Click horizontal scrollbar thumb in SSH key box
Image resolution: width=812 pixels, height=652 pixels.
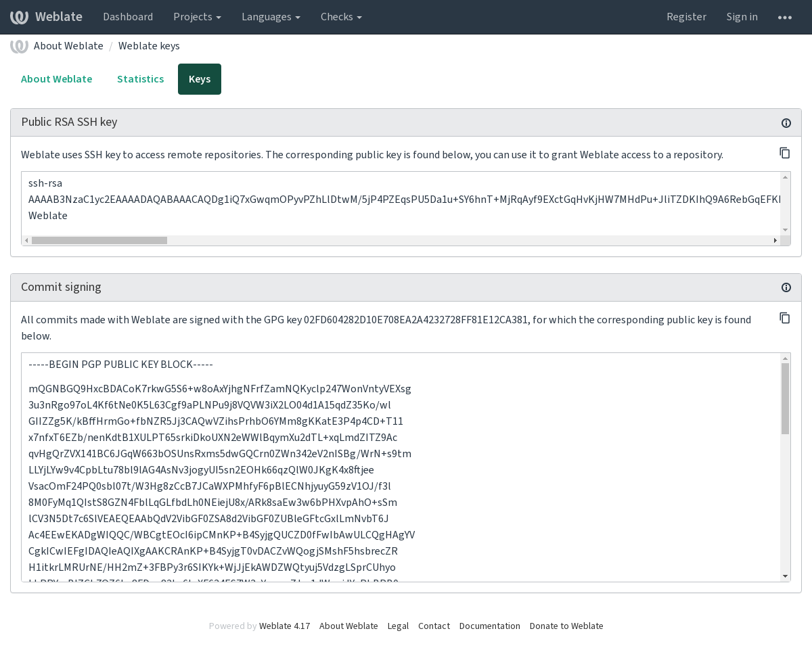[x=99, y=241]
